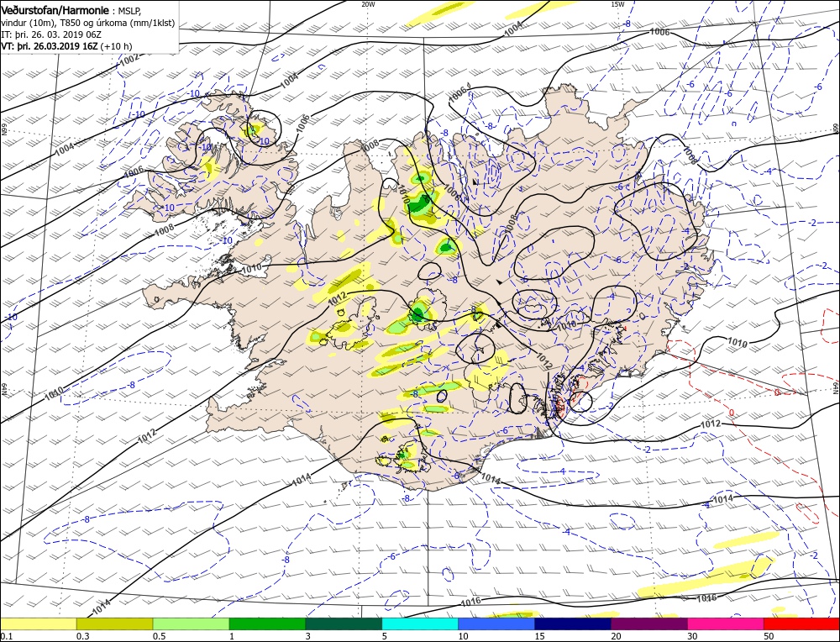Click the 1002 isobar label
The image size is (840, 642).
[129, 61]
